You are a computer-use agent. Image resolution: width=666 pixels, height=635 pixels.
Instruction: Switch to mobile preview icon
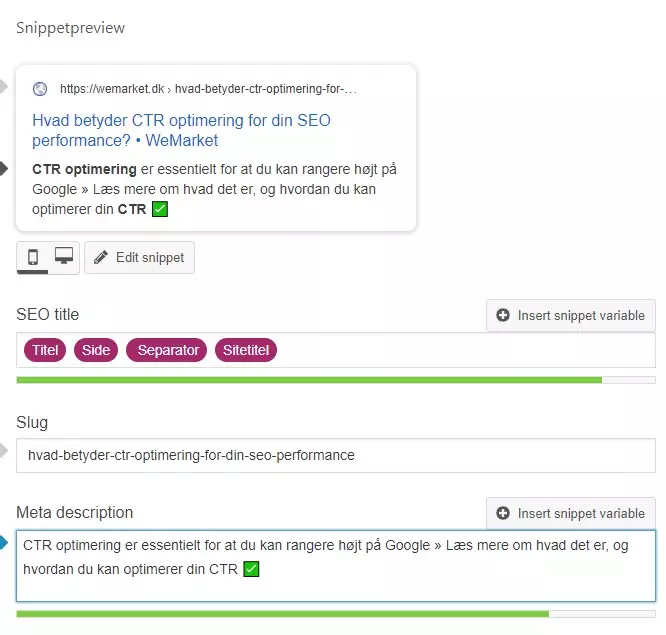click(33, 257)
